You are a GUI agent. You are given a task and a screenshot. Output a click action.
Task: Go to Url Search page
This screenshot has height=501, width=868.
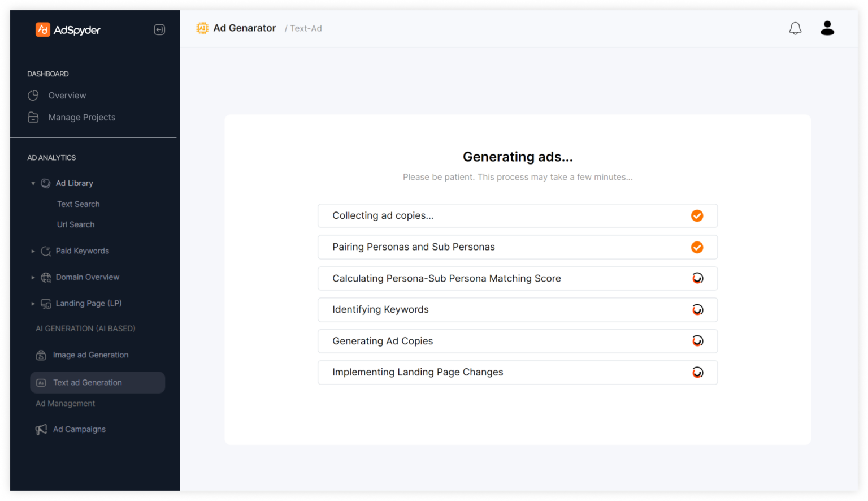pos(76,224)
